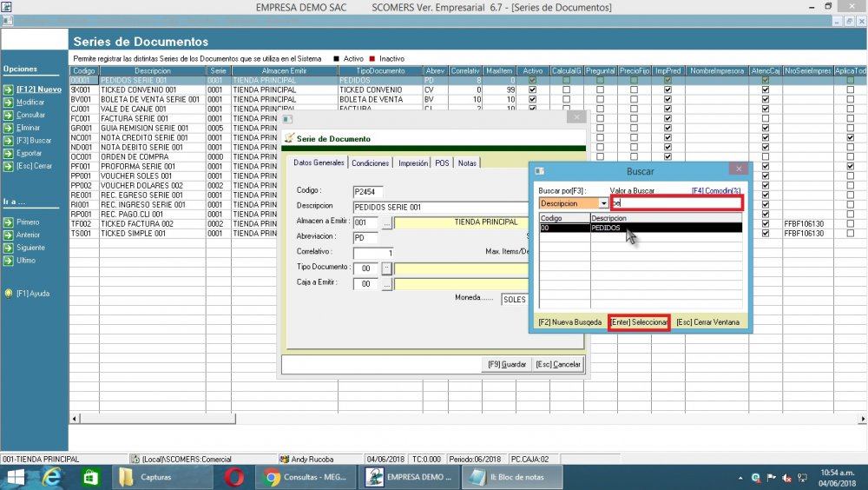Image resolution: width=868 pixels, height=490 pixels.
Task: Click [F4] Comodin(%) link
Action: [716, 190]
